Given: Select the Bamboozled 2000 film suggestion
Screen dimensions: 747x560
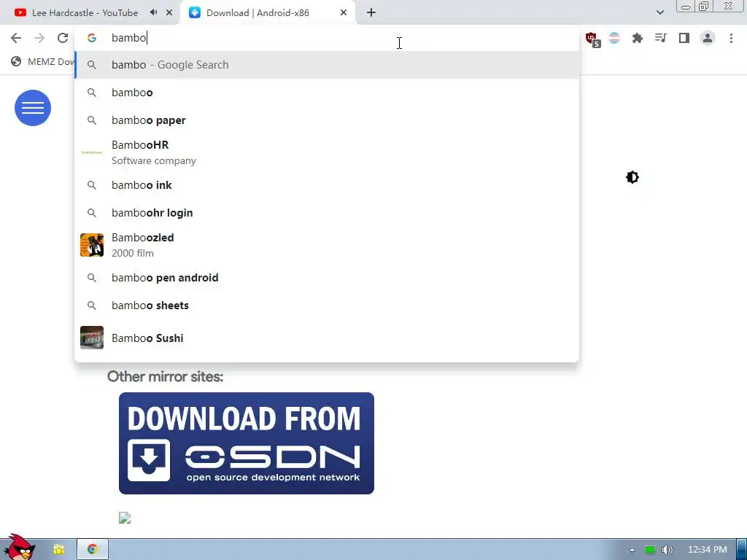Looking at the screenshot, I should [328, 245].
